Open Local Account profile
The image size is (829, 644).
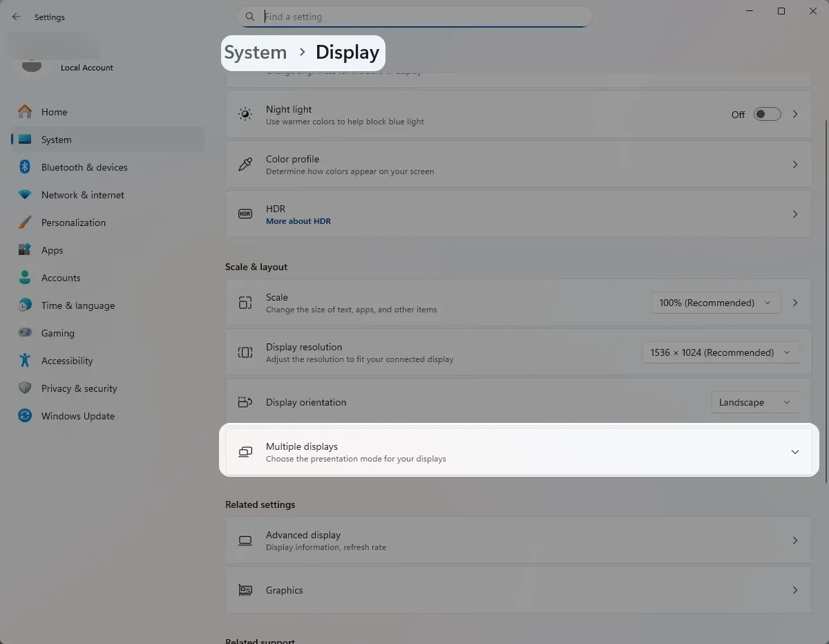point(87,68)
